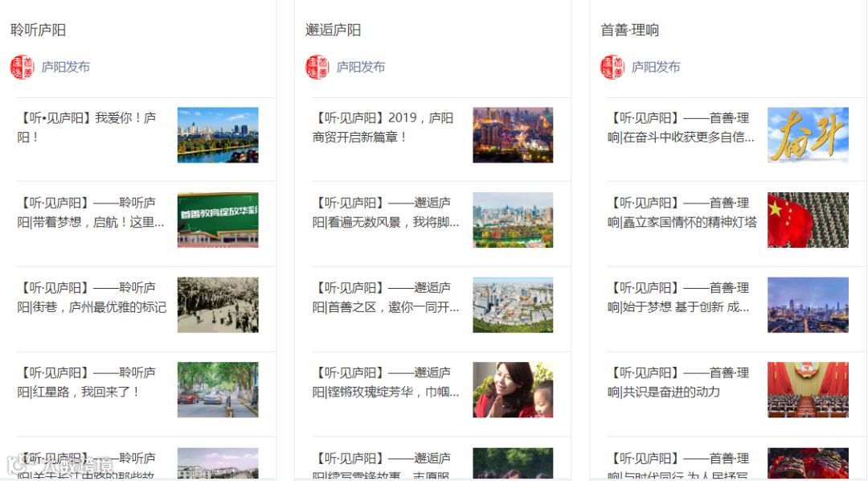Open article 我爱你！庐阳！
The height and width of the screenshot is (481, 868).
pyautogui.click(x=87, y=127)
